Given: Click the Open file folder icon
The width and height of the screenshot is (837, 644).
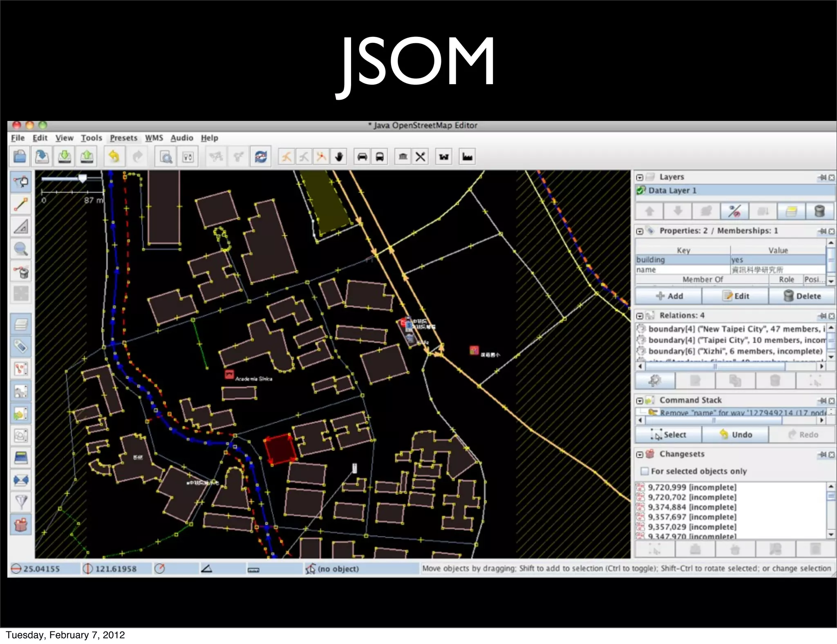Looking at the screenshot, I should pyautogui.click(x=20, y=157).
